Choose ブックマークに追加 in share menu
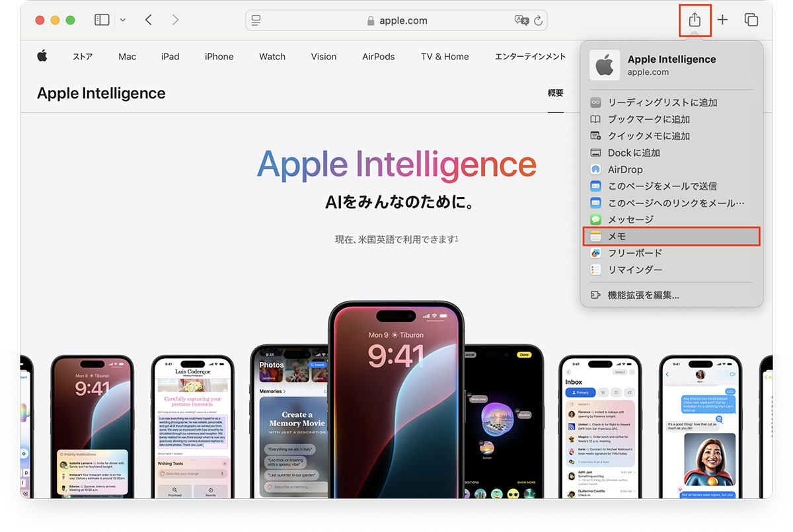 tap(671, 119)
